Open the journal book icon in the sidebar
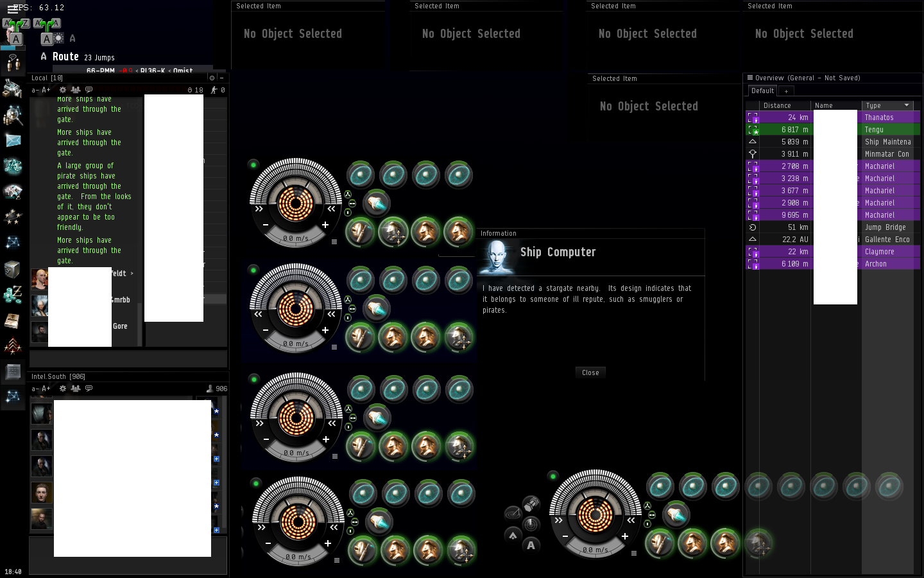924x578 pixels. 12,320
